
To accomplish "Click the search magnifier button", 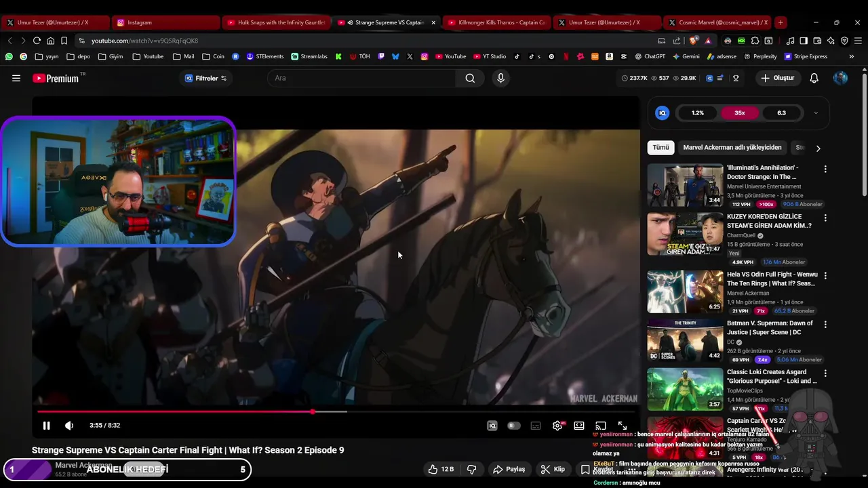I will [x=470, y=78].
